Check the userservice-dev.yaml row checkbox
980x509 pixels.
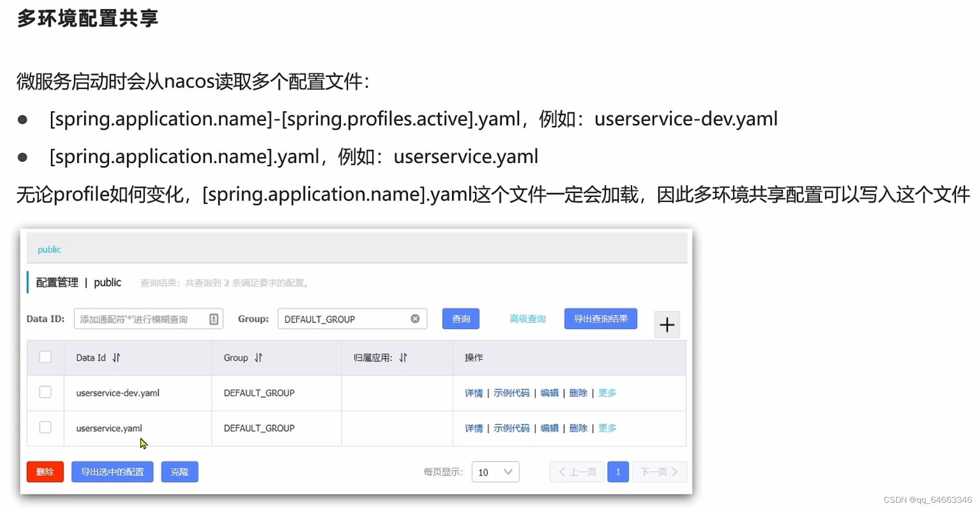tap(45, 392)
